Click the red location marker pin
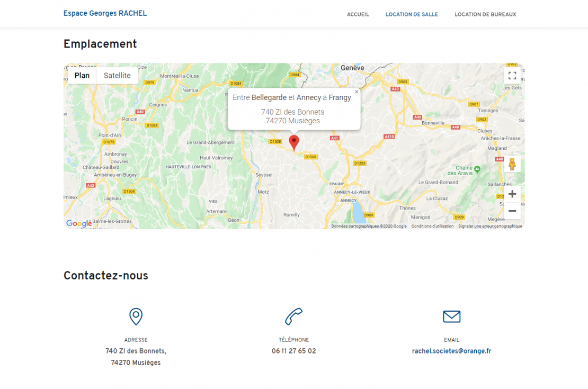Image resolution: width=588 pixels, height=389 pixels. (294, 143)
